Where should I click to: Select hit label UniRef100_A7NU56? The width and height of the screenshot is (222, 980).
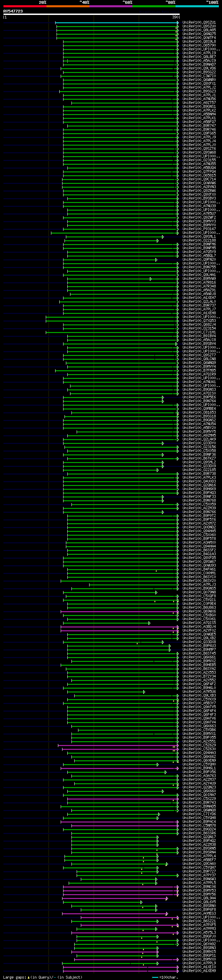[x=199, y=99]
